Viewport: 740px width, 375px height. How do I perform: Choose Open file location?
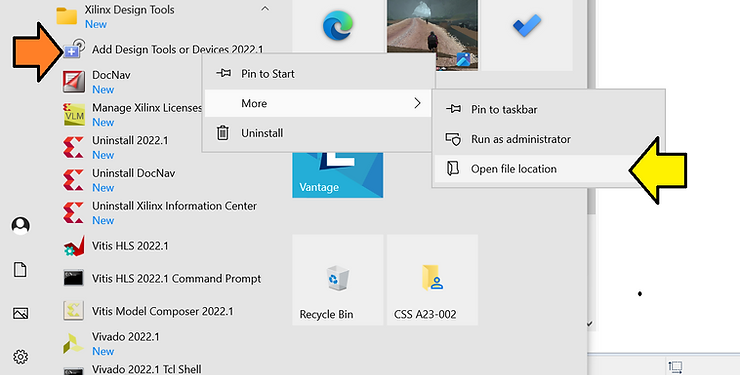(548, 169)
